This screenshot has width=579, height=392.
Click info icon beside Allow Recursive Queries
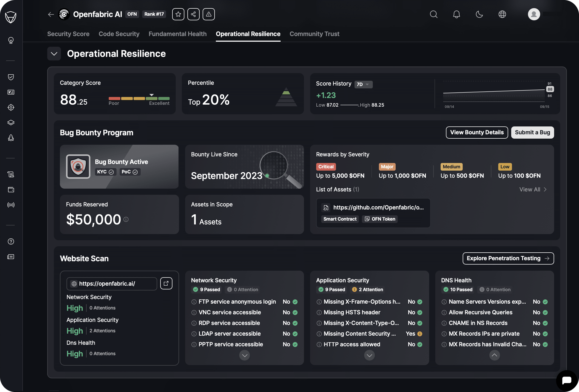pyautogui.click(x=444, y=313)
